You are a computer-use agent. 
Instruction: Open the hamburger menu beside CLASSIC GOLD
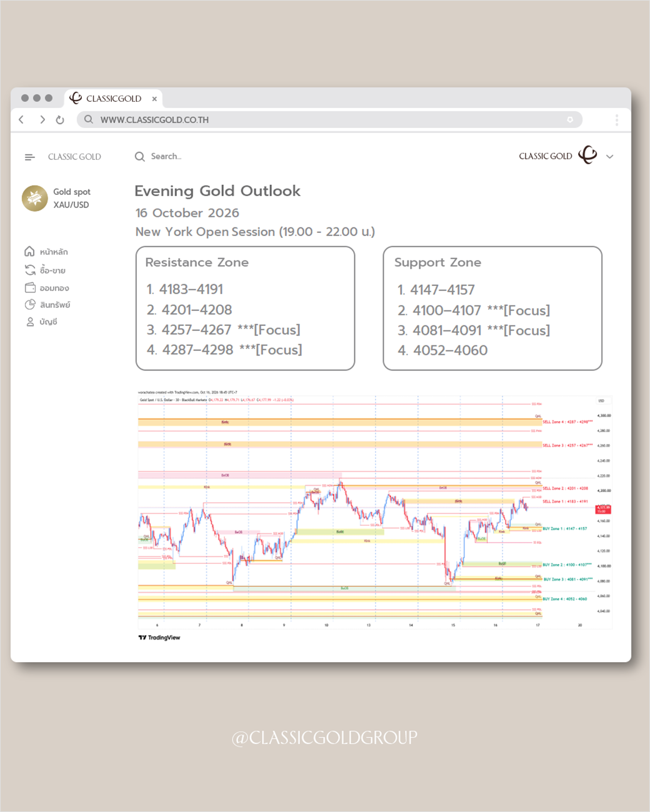pos(29,157)
